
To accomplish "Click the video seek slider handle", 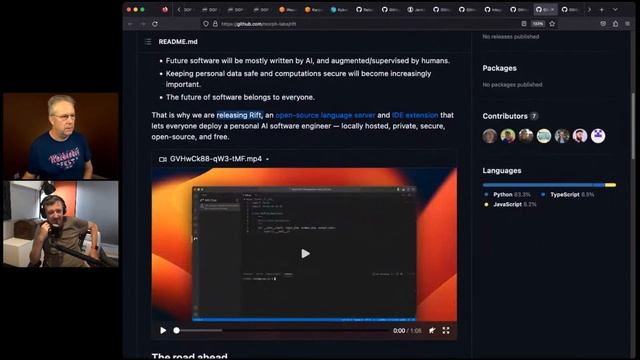I will click(x=176, y=330).
